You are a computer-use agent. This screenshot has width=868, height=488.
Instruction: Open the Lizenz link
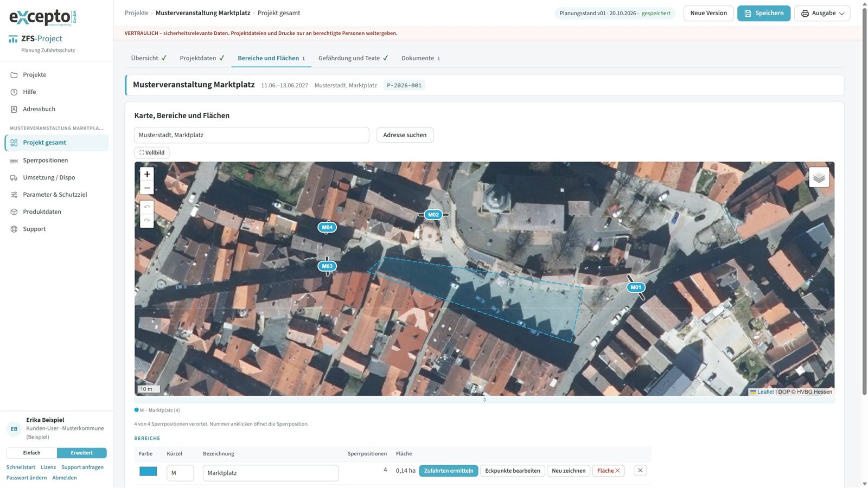pos(48,467)
